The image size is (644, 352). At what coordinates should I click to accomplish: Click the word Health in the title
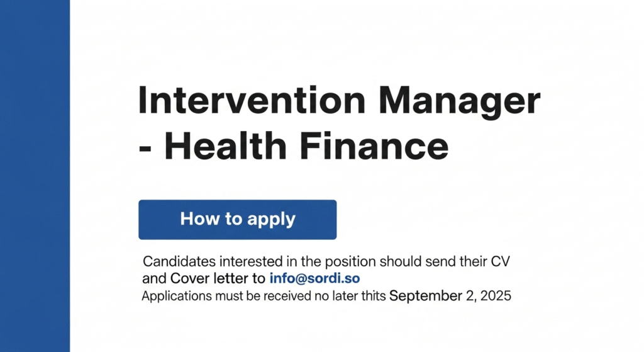click(x=226, y=146)
